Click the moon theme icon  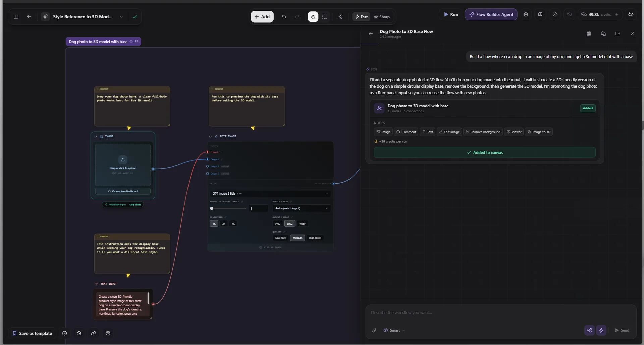point(555,14)
